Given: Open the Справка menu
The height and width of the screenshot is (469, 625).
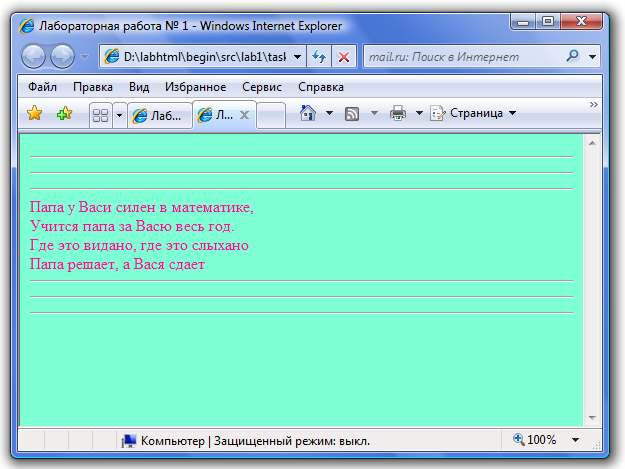Looking at the screenshot, I should click(320, 87).
